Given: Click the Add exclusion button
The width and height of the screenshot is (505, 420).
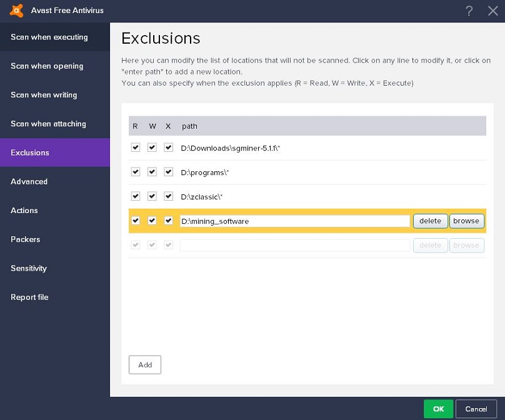Looking at the screenshot, I should click(145, 364).
